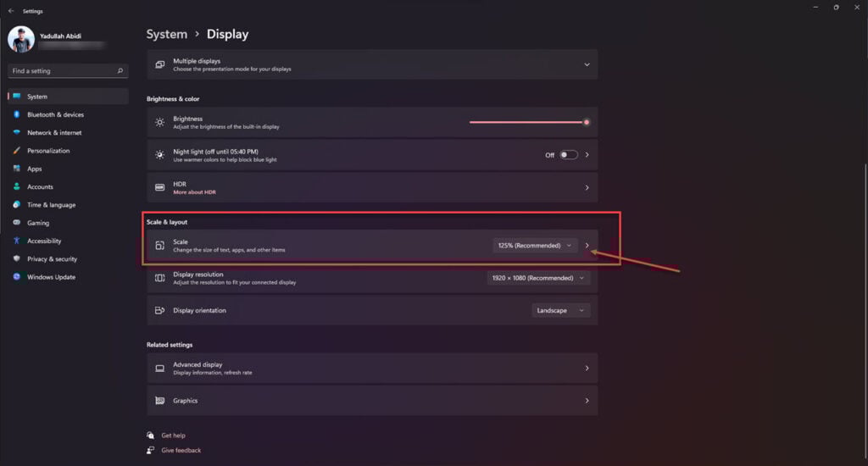
Task: Open the Advanced display settings row
Action: 372,368
